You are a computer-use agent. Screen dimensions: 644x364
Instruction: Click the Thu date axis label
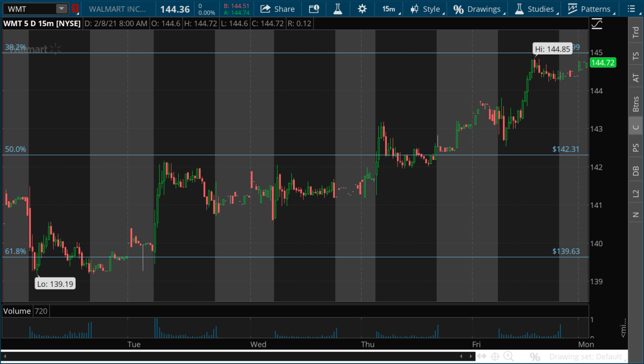pyautogui.click(x=368, y=344)
